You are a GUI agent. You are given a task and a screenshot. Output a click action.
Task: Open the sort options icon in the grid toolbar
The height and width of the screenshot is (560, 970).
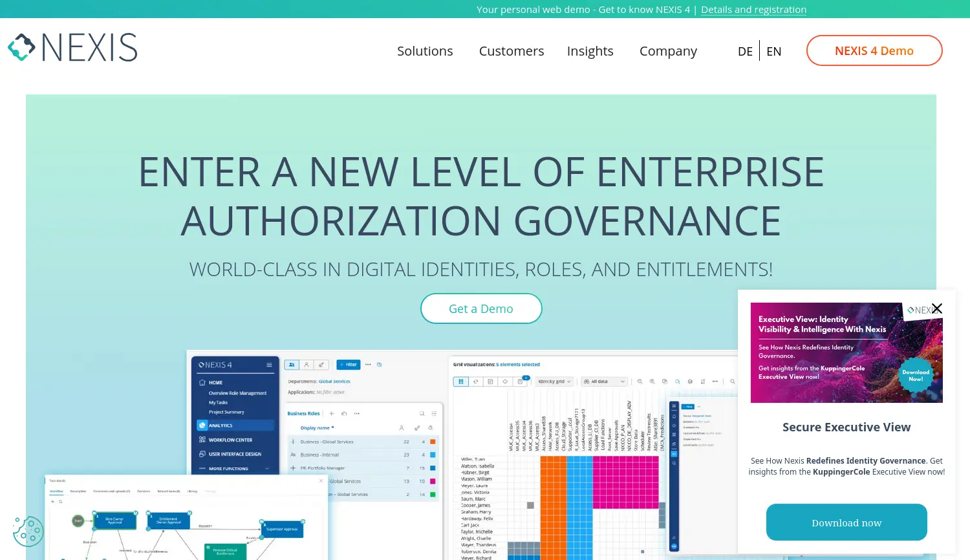(x=703, y=381)
